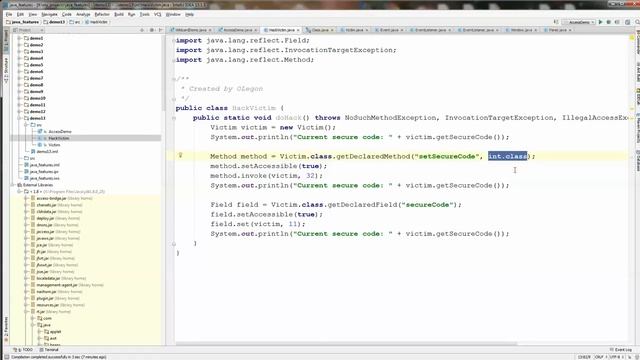Click the Project Structure icon in the top toolbar
The height and width of the screenshot is (360, 640).
pos(627,22)
